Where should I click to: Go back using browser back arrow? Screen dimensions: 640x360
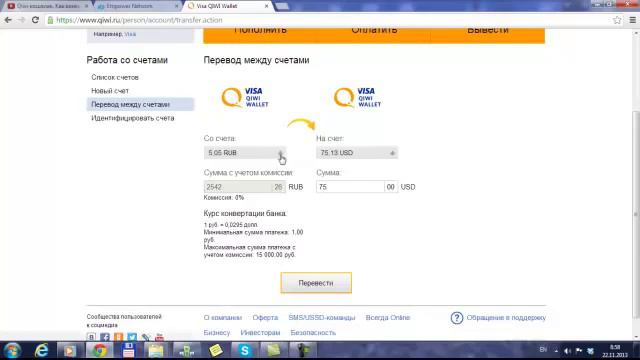click(8, 20)
